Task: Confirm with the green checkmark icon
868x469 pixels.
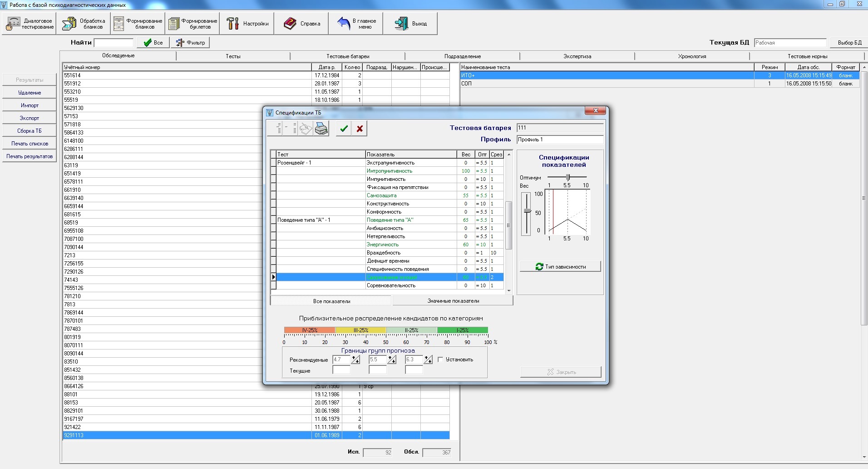Action: (344, 129)
